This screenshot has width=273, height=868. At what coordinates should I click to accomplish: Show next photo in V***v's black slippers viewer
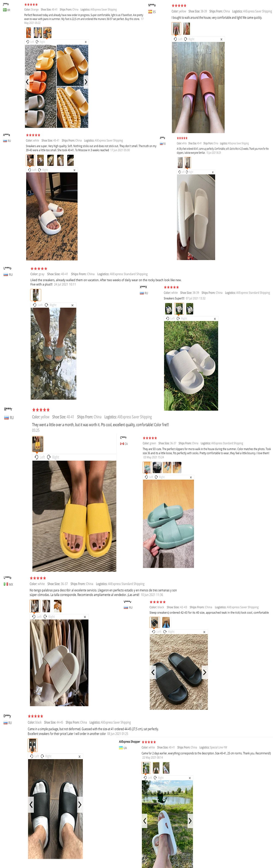(x=204, y=672)
